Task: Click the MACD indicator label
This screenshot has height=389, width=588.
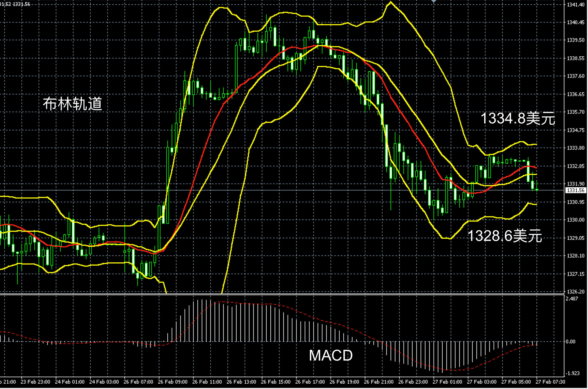Action: pos(331,355)
